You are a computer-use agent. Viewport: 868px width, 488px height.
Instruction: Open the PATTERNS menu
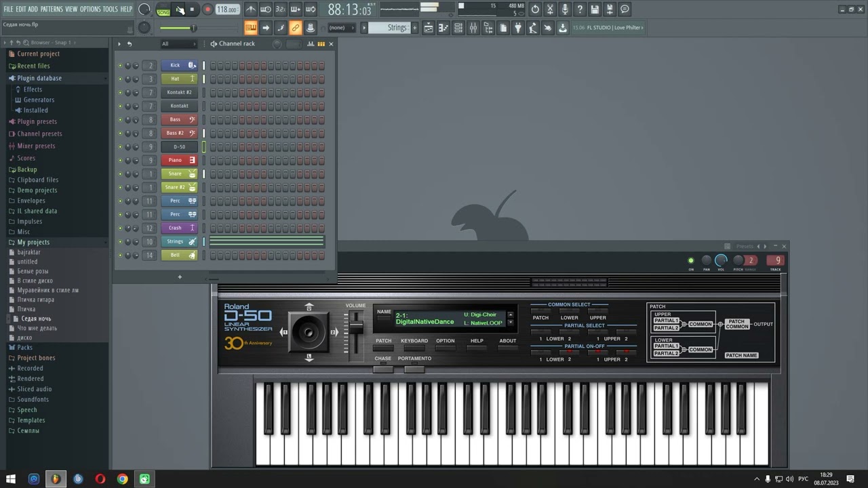point(52,9)
